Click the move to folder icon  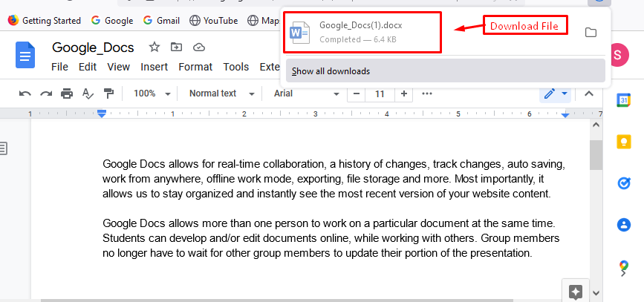[x=176, y=47]
